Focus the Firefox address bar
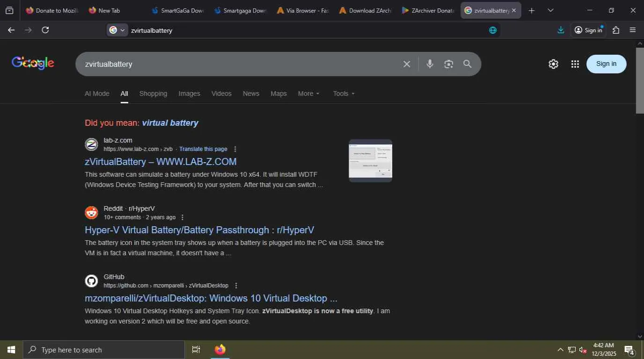 pos(307,30)
